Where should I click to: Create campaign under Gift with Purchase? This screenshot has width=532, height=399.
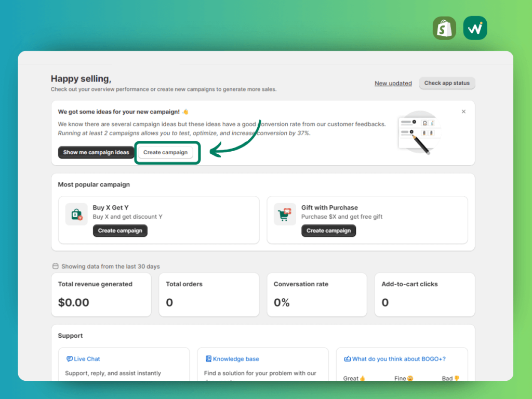pos(328,231)
